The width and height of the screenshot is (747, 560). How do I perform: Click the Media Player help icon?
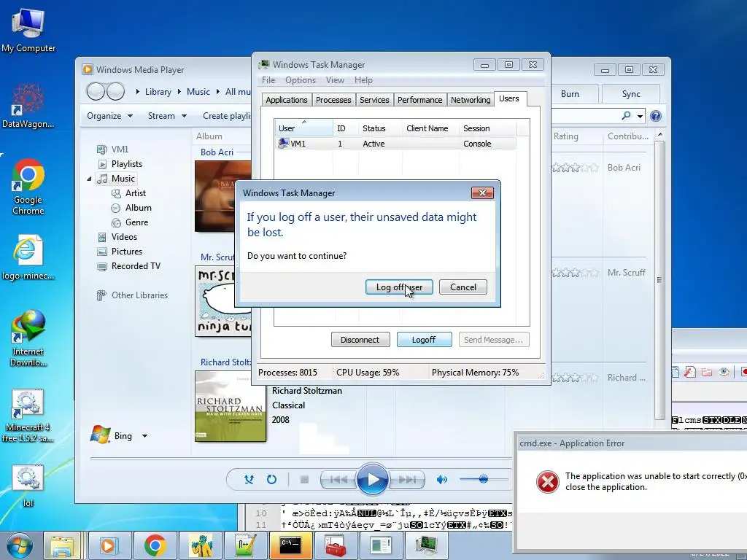(656, 116)
